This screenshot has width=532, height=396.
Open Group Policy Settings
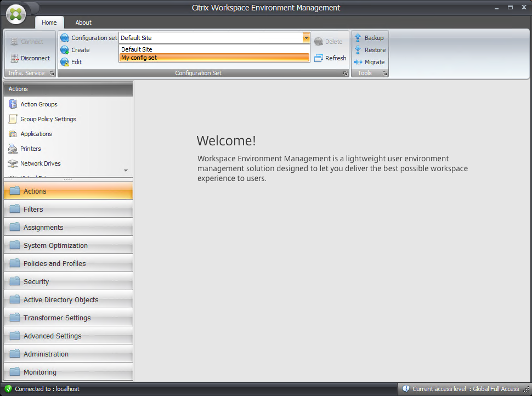pos(12,118)
